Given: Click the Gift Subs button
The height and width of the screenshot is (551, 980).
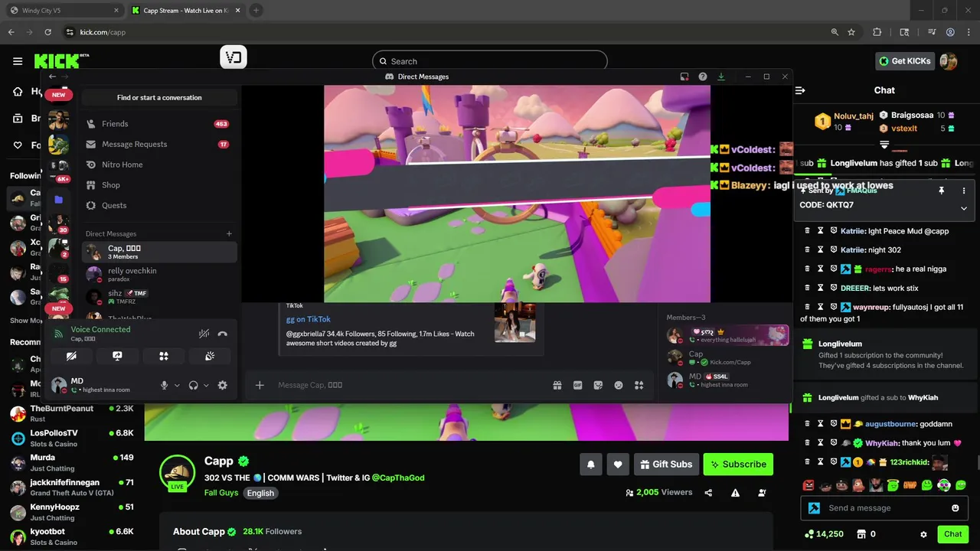Looking at the screenshot, I should pos(666,464).
